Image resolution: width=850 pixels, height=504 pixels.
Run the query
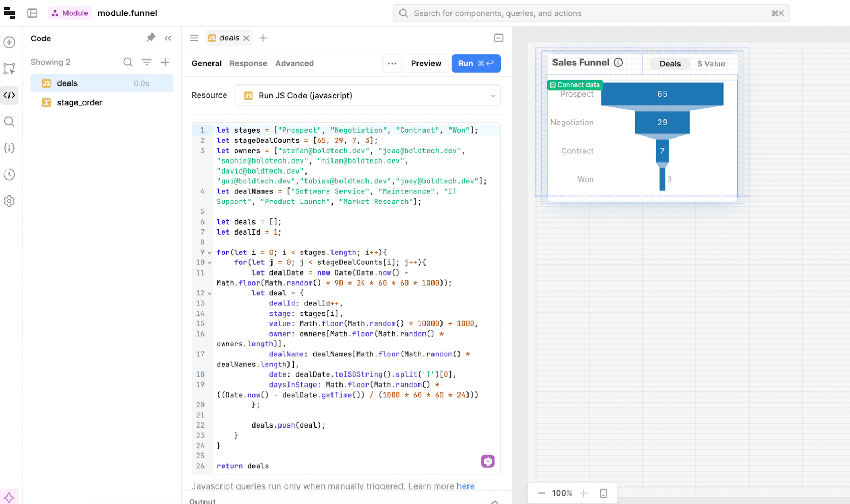coord(476,63)
